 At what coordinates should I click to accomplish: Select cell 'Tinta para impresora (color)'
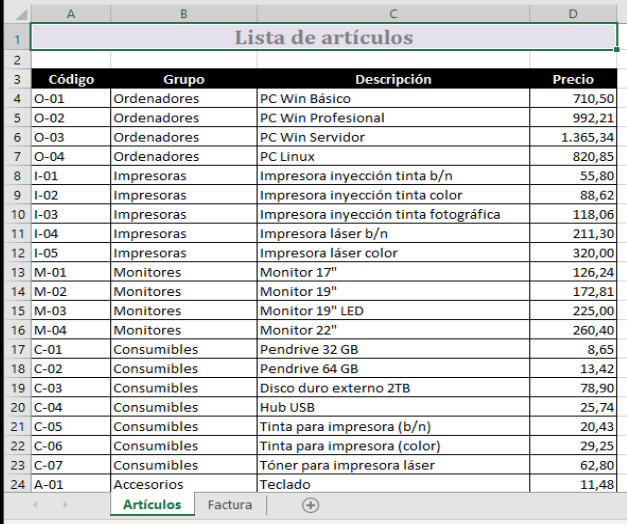393,446
